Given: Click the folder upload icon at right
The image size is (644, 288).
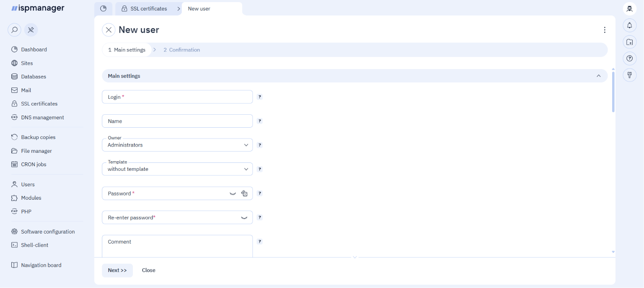Looking at the screenshot, I should tap(629, 42).
